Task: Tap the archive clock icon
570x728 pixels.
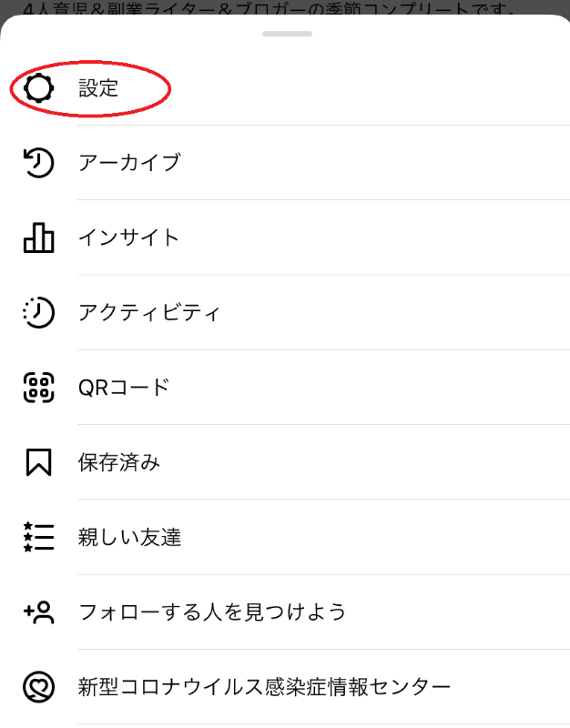Action: point(38,163)
